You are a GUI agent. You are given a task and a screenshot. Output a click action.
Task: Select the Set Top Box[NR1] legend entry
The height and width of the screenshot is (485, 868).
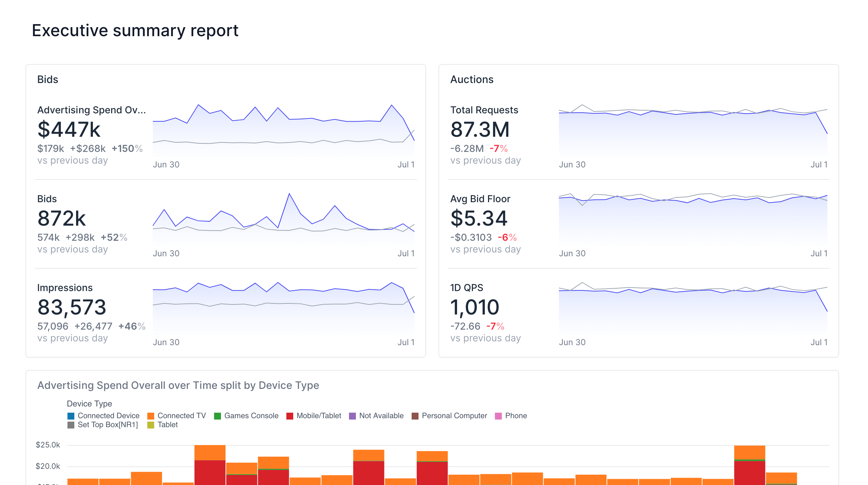(103, 425)
